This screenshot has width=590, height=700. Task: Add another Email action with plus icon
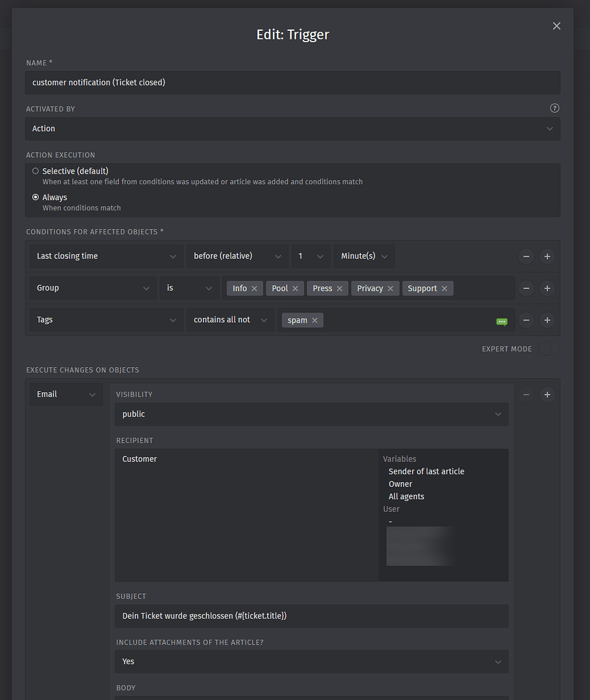point(547,394)
